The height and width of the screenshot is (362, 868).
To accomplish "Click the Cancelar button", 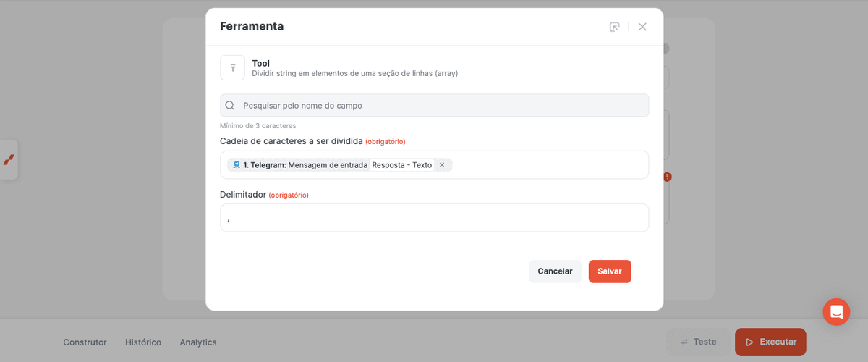I will pos(555,271).
